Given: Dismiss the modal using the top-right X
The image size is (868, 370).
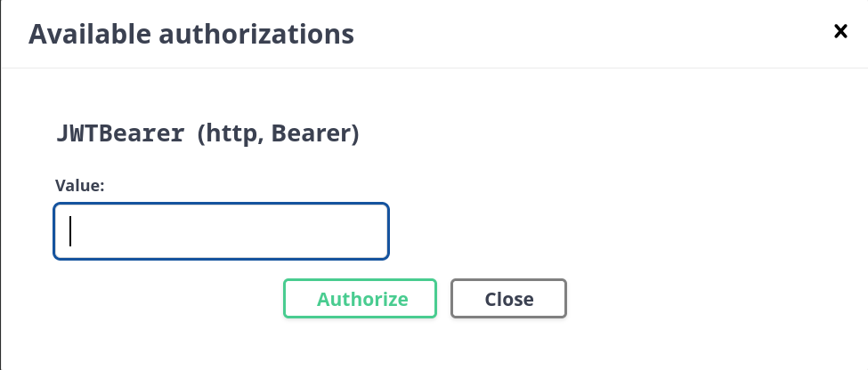Looking at the screenshot, I should 840,32.
